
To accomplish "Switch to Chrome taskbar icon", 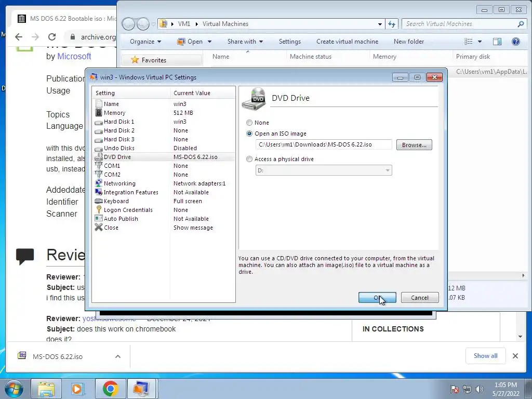I will (110, 389).
